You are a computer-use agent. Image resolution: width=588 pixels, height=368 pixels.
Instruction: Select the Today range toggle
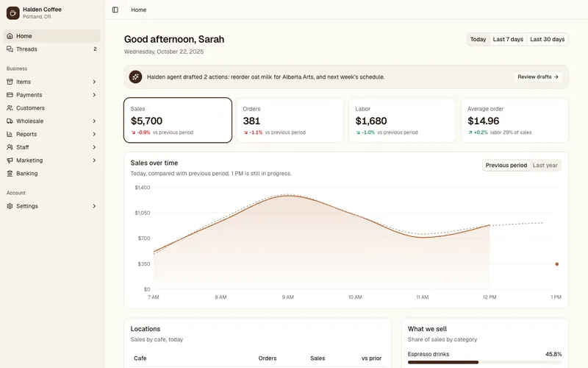coord(478,40)
